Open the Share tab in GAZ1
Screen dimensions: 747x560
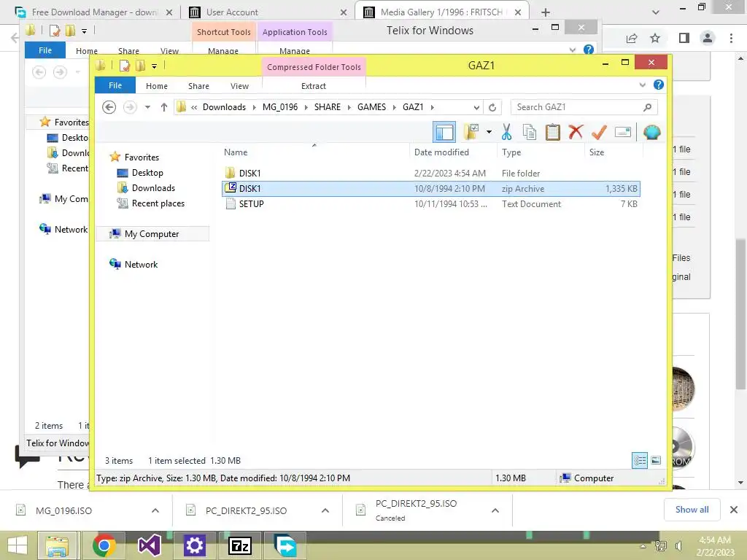pos(198,86)
